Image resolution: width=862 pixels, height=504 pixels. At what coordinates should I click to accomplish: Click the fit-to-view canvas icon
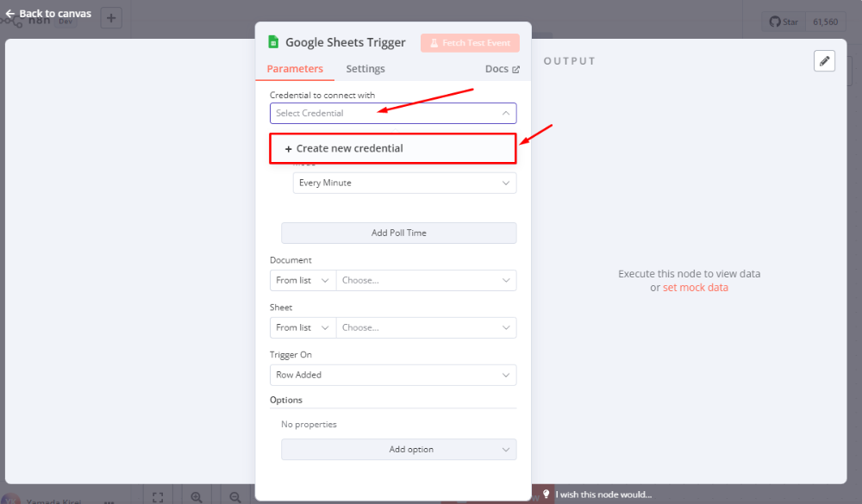click(x=158, y=496)
